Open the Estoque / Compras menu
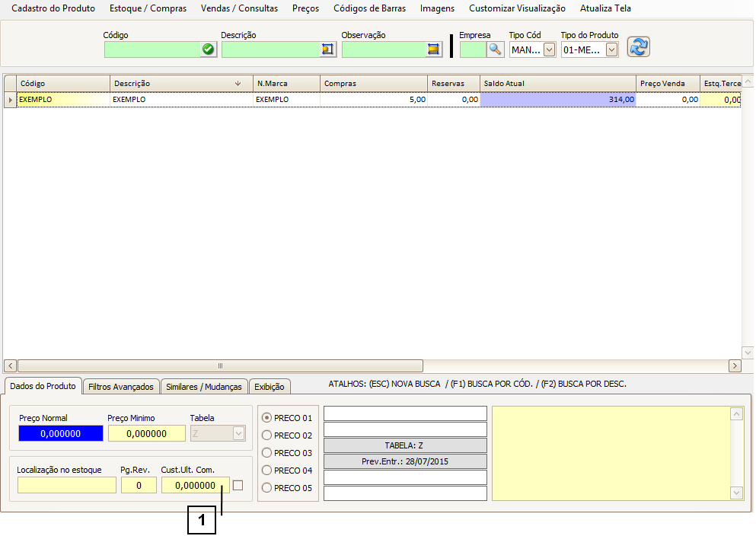Viewport: 756px width, 536px height. pos(148,8)
